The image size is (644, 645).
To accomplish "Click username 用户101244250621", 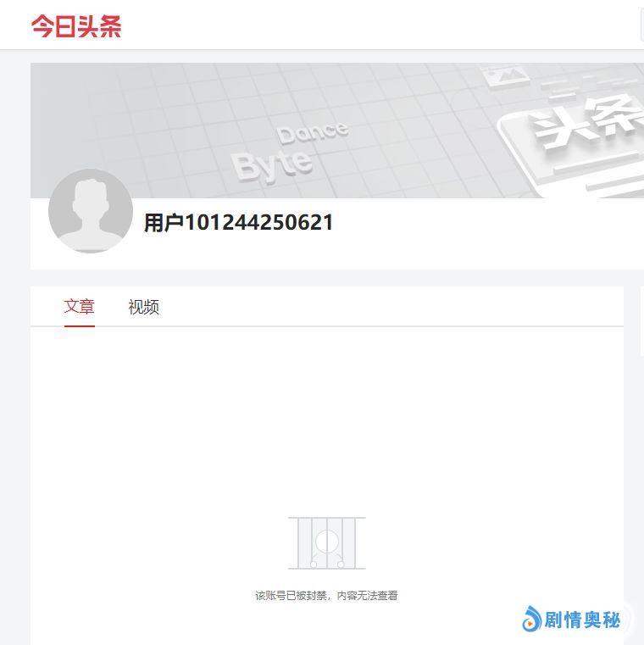I will click(238, 223).
